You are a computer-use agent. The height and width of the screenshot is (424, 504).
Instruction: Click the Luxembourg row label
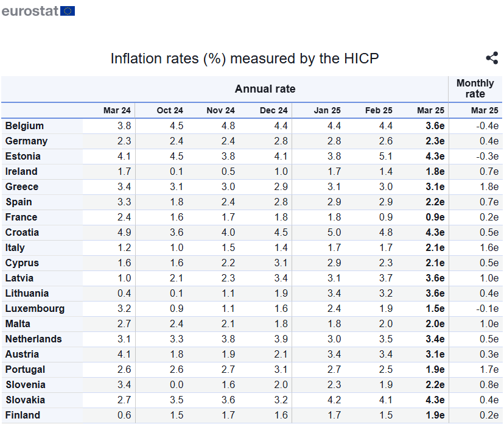[35, 309]
